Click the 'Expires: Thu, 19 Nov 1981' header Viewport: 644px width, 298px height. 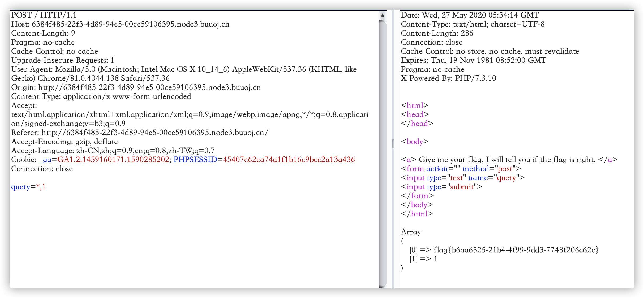[474, 60]
